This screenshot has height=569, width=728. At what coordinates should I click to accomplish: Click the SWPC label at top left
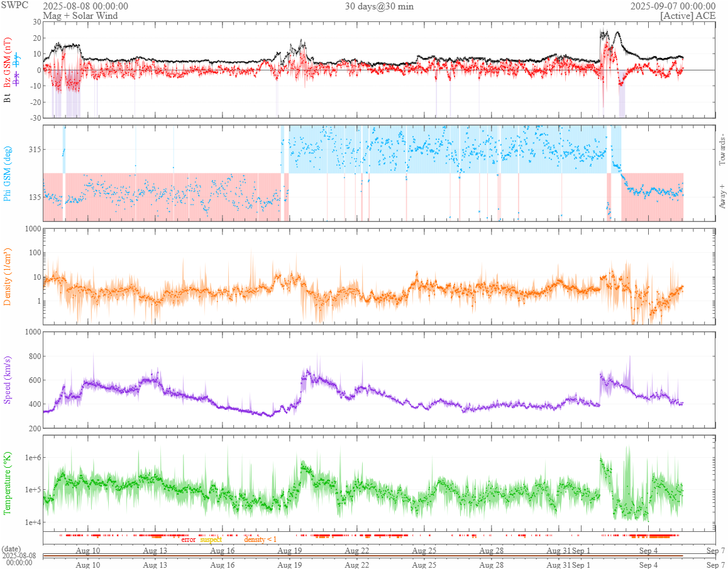tap(14, 5)
